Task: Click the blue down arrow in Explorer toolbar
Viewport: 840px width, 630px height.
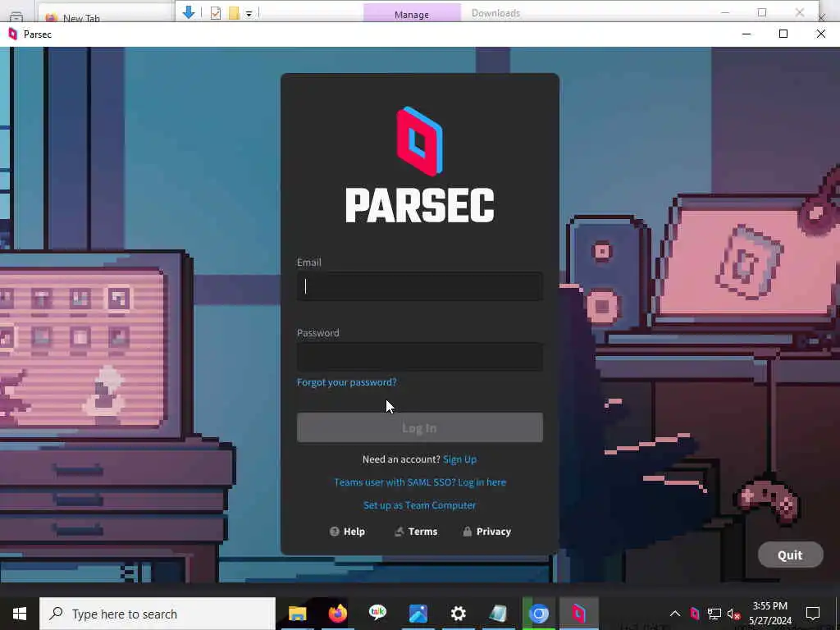Action: 189,12
